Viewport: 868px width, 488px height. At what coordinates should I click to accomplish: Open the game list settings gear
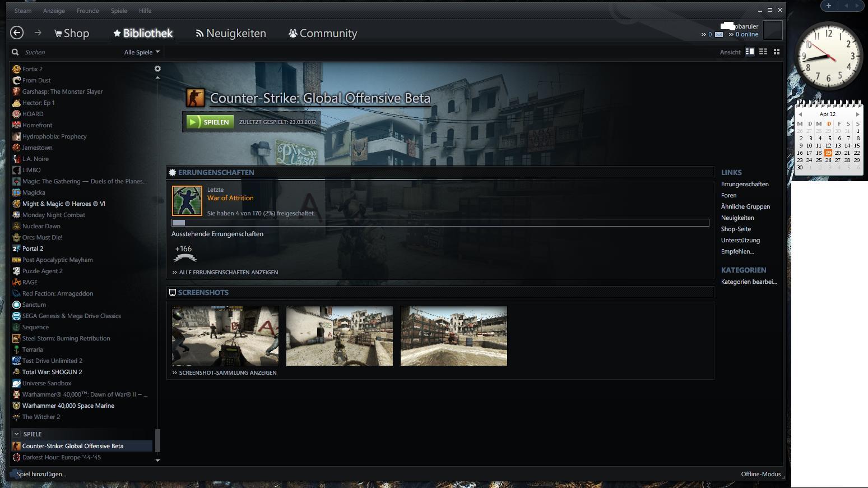pos(157,68)
